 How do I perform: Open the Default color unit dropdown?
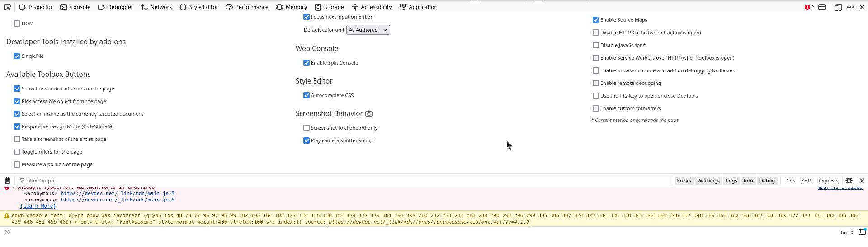368,30
